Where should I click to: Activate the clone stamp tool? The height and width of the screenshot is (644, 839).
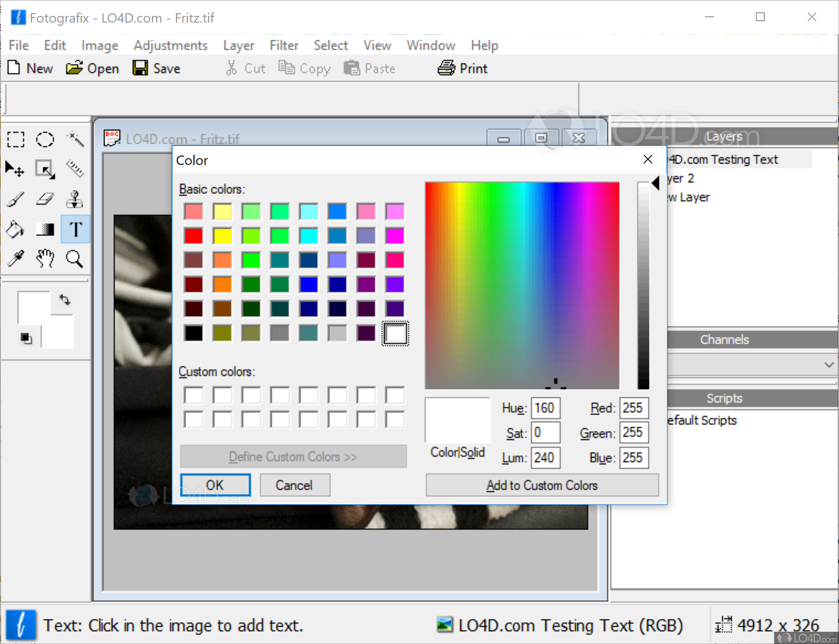(75, 199)
